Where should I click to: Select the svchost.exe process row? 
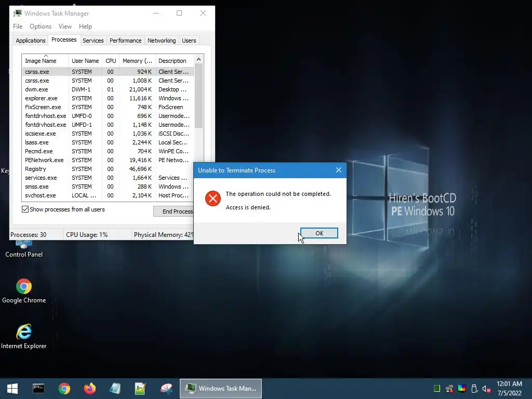click(x=108, y=195)
